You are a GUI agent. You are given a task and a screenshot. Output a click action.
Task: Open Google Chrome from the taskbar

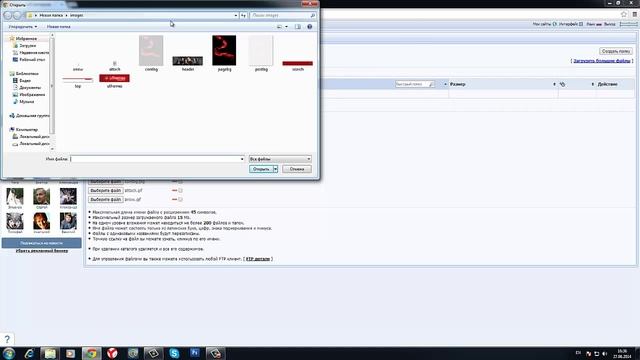click(91, 353)
